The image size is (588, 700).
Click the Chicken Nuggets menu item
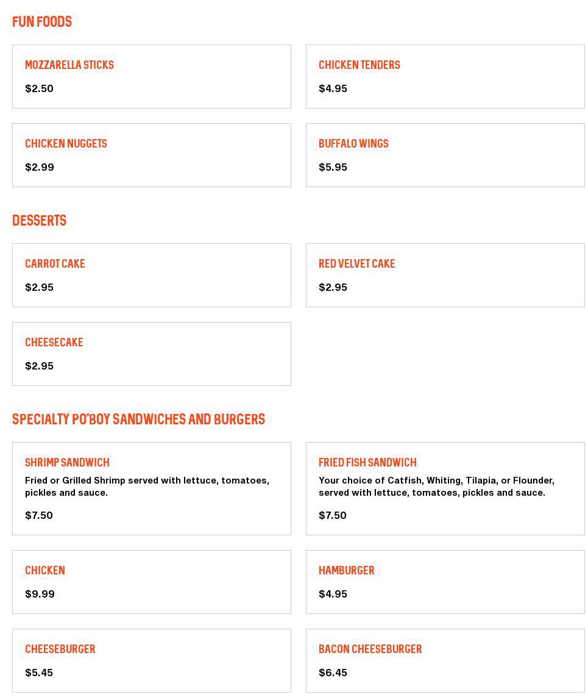(151, 155)
